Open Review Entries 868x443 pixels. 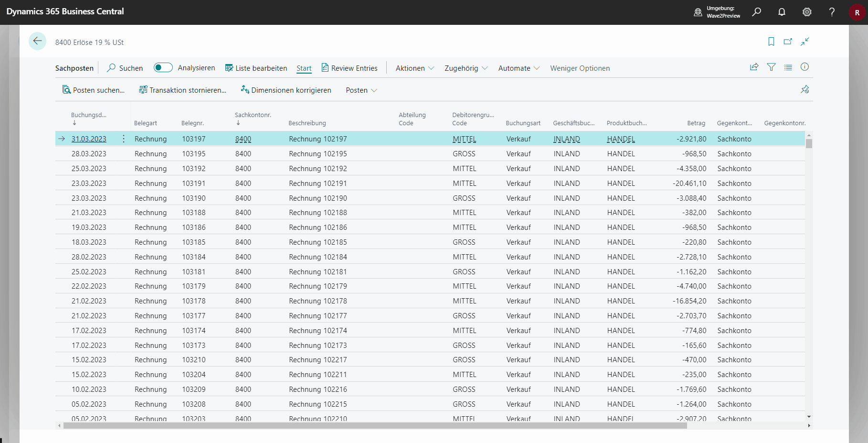[x=349, y=68]
